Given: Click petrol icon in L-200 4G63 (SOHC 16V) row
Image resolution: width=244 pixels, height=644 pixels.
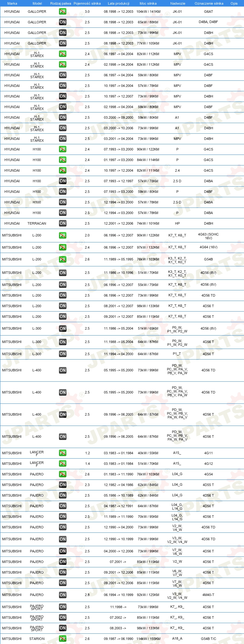Looking at the screenshot, I should pos(63,236).
